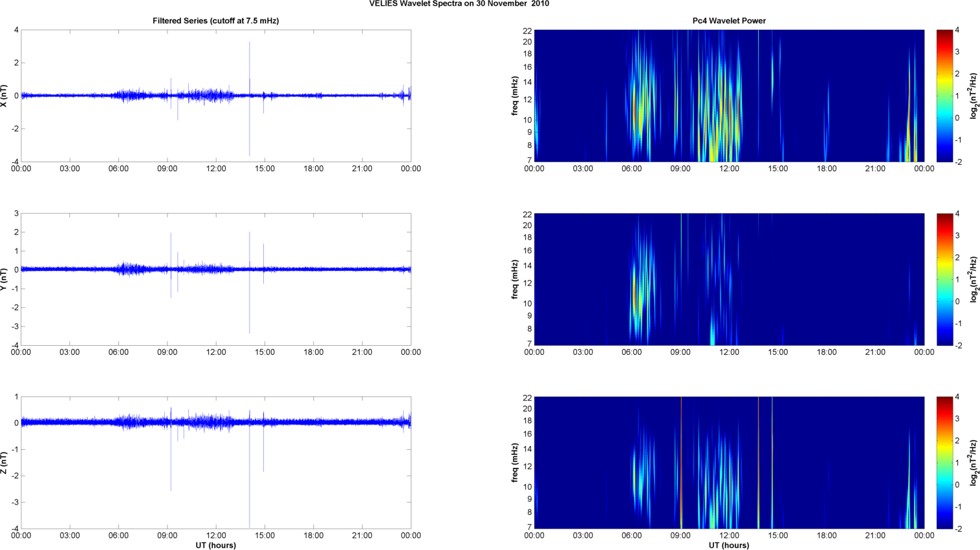Click the 21:00 tick label under Y series
980x550 pixels.
coord(362,352)
